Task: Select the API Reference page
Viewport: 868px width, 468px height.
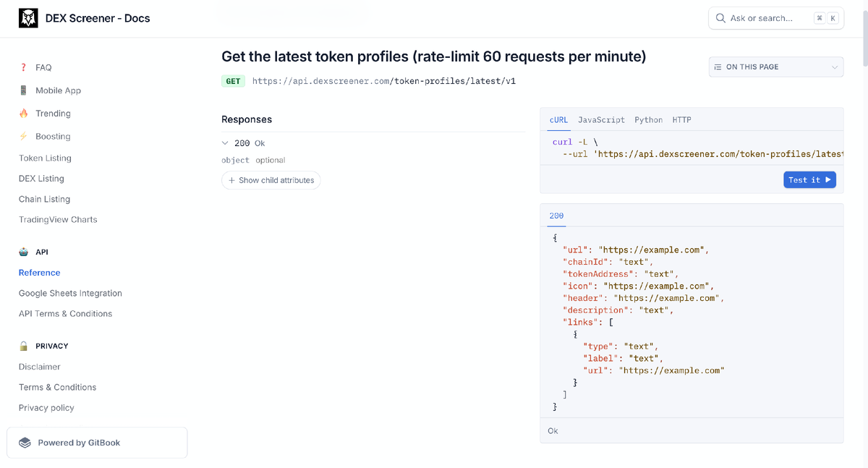Action: pos(40,273)
